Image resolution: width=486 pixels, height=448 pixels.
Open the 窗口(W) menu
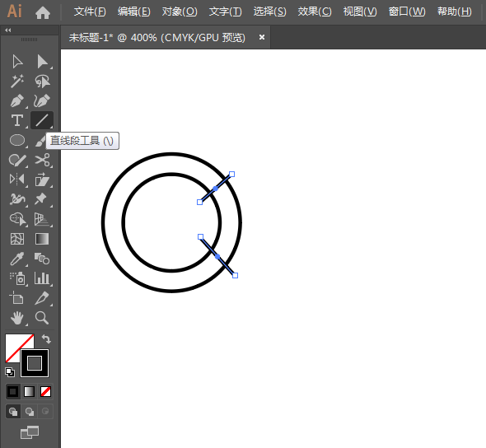point(407,12)
